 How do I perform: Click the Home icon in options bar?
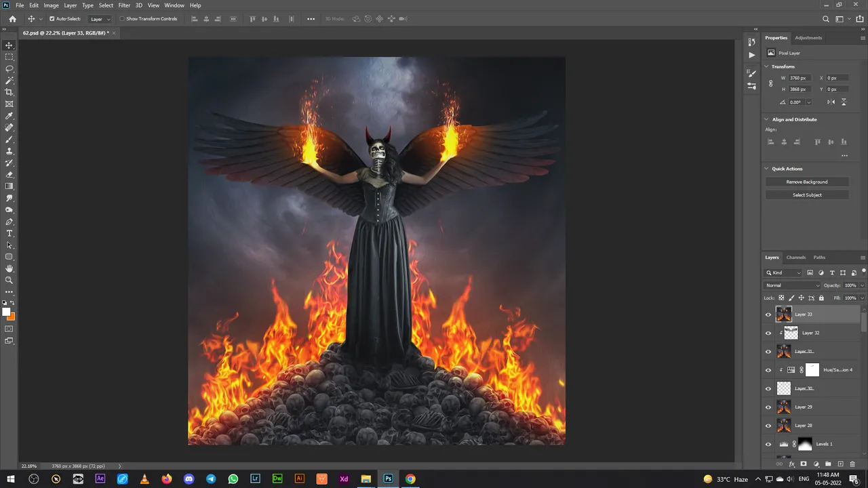[x=12, y=19]
